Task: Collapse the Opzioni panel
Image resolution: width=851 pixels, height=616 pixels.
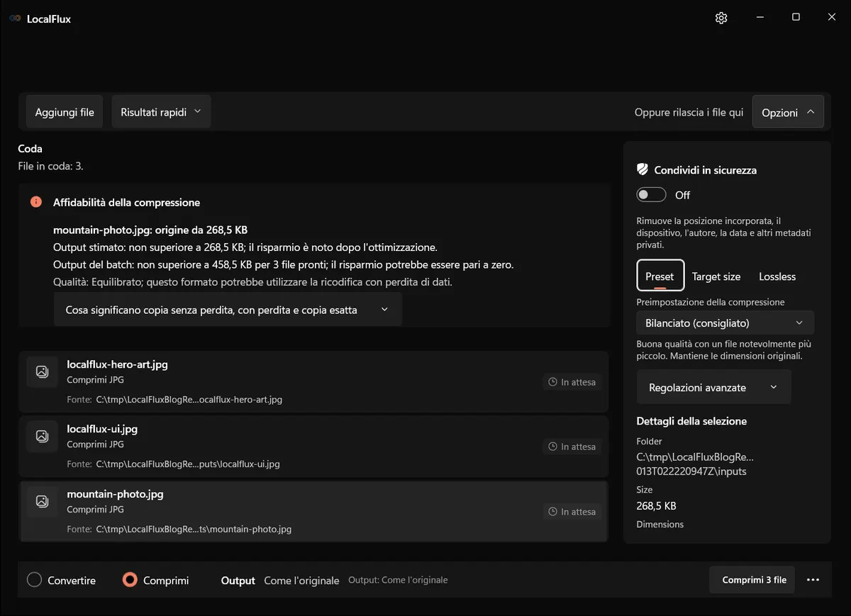Action: [788, 112]
